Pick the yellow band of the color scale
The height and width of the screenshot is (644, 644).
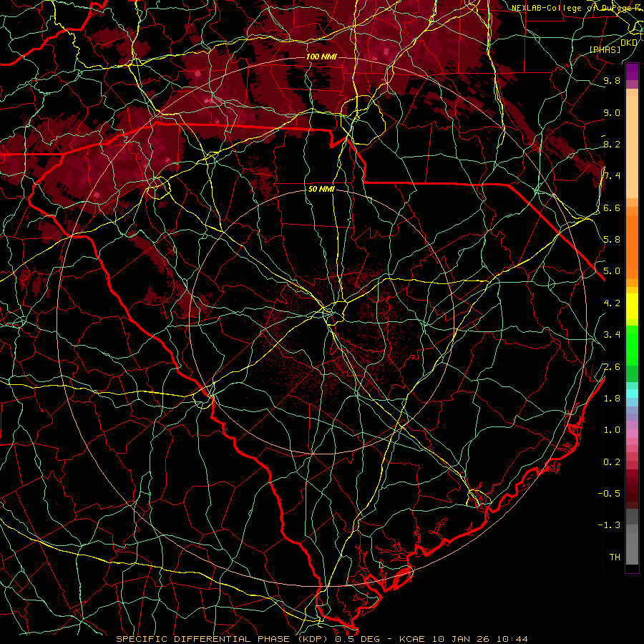coord(632,306)
